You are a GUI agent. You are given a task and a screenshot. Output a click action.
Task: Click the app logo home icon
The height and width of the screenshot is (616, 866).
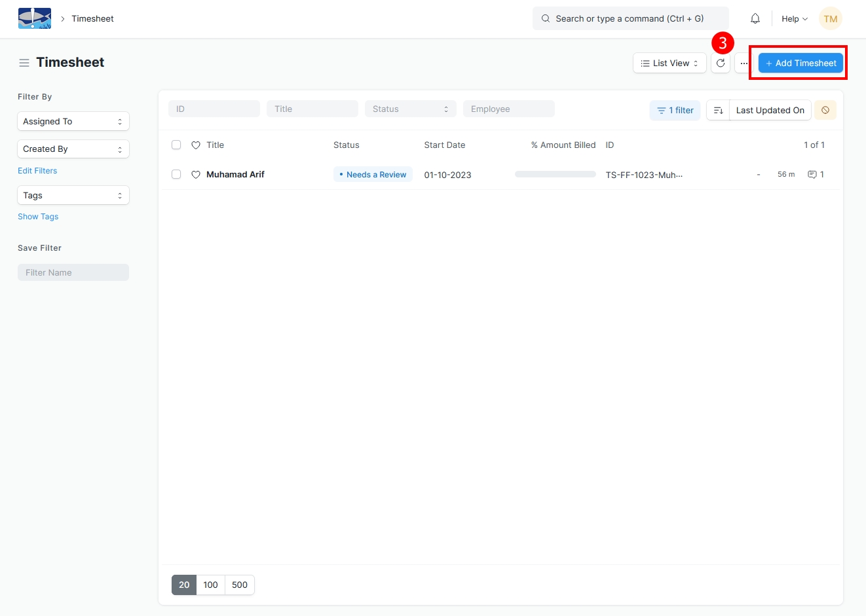pyautogui.click(x=34, y=18)
